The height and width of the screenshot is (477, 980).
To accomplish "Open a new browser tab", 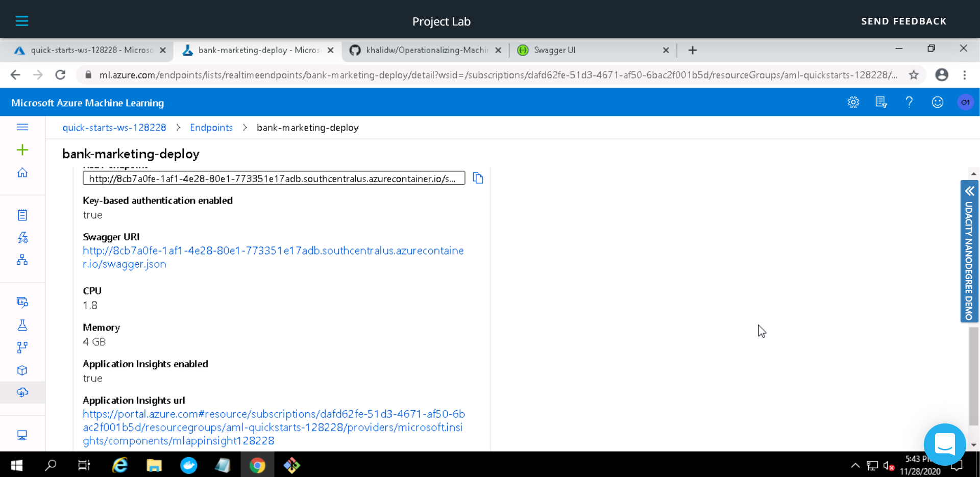I will point(692,50).
